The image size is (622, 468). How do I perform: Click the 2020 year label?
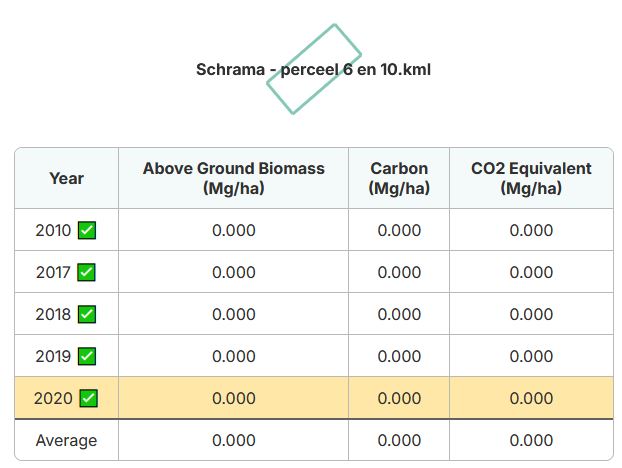[x=53, y=398]
